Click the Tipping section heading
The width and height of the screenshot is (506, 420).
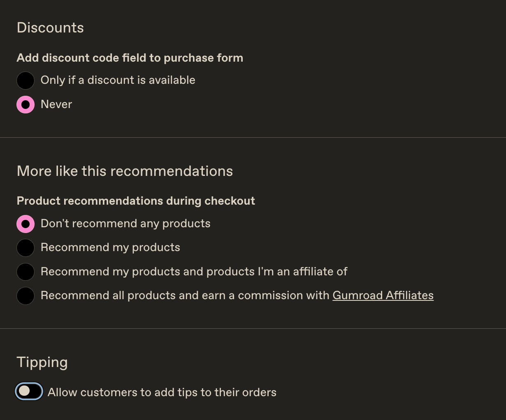(42, 362)
